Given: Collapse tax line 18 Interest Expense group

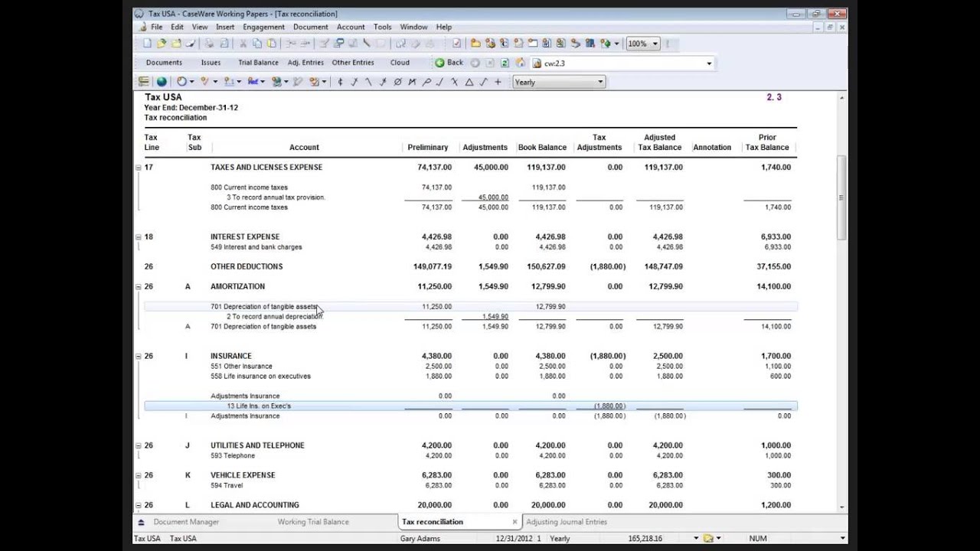Looking at the screenshot, I should tap(139, 236).
